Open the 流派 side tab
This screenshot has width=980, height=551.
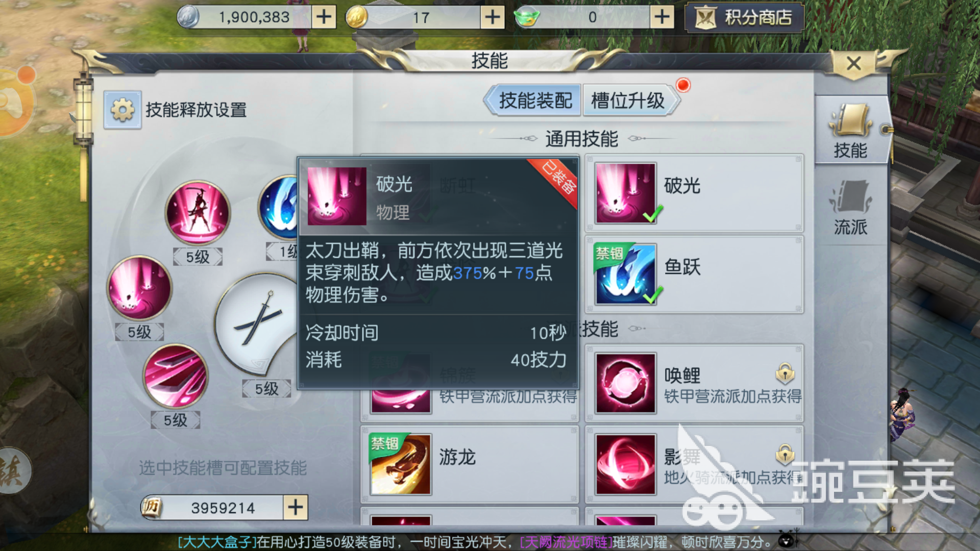pos(850,207)
